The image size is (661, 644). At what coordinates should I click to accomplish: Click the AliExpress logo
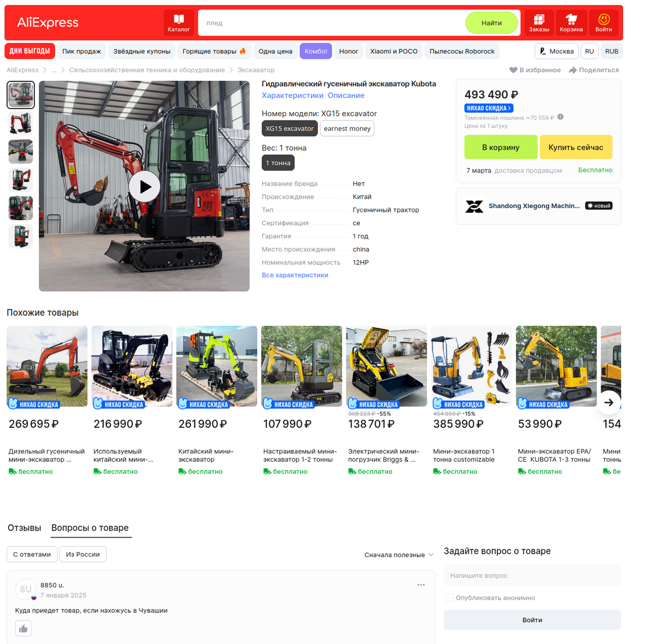48,23
